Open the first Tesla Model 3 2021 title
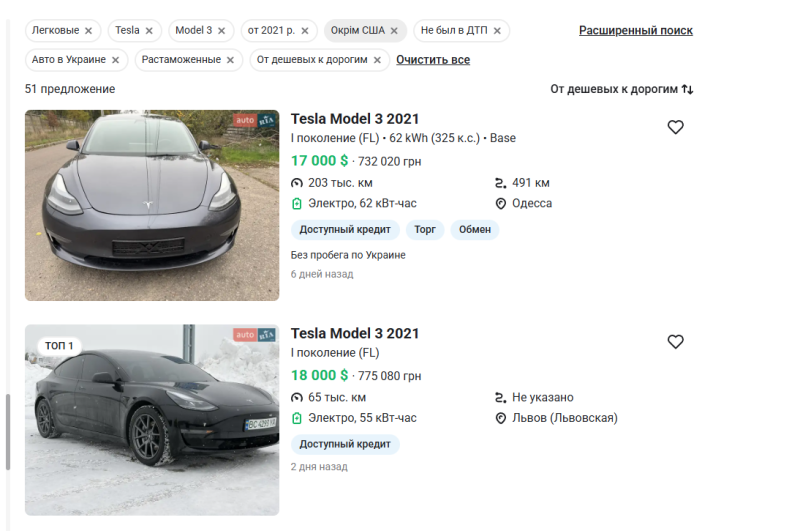 click(355, 118)
